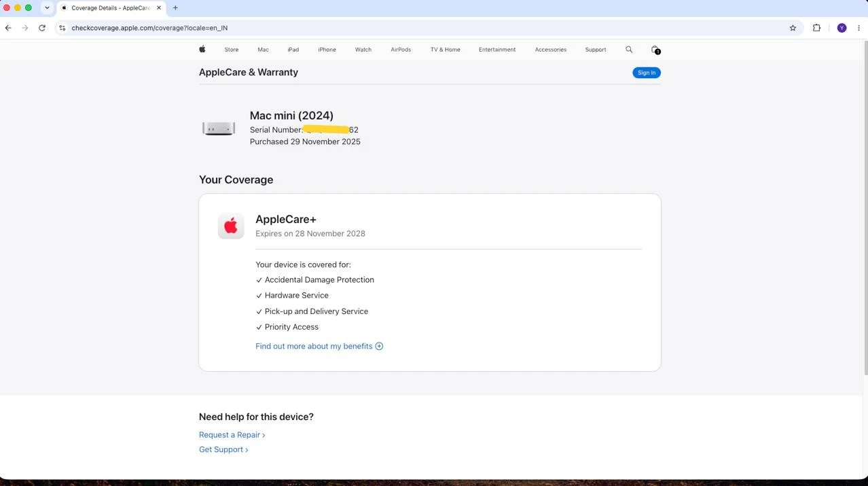Open new tab with plus button
This screenshot has width=868, height=486.
click(175, 8)
